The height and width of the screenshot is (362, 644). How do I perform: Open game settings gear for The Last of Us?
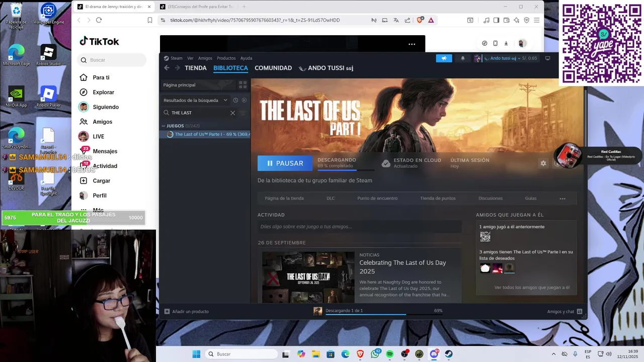[x=543, y=163]
